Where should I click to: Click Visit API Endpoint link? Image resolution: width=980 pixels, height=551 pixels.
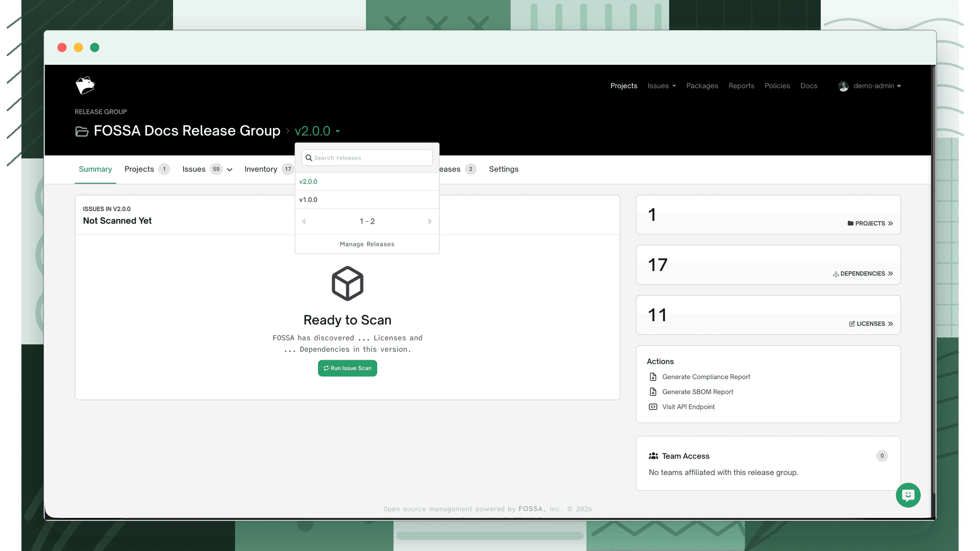pyautogui.click(x=688, y=407)
